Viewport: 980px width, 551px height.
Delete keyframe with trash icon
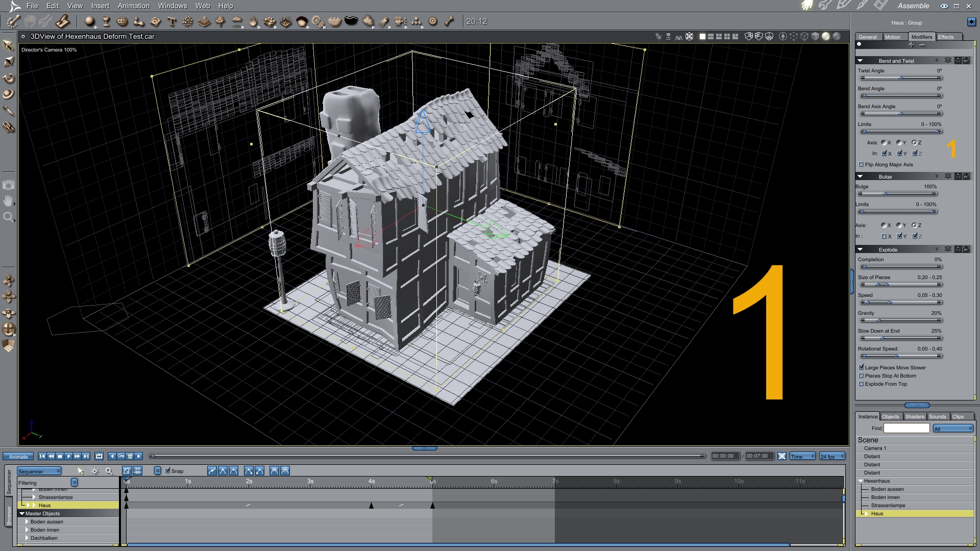pos(130,456)
